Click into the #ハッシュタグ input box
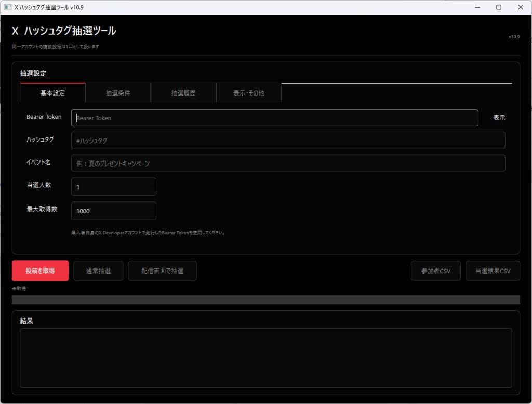 pyautogui.click(x=288, y=140)
